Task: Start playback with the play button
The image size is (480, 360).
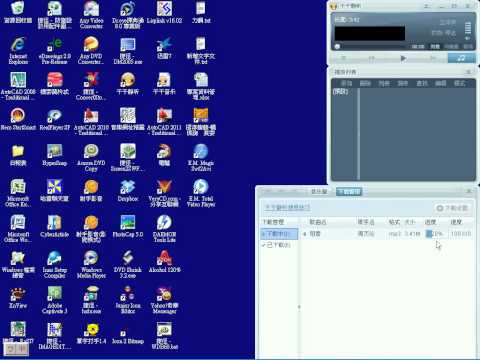Action: (403, 58)
